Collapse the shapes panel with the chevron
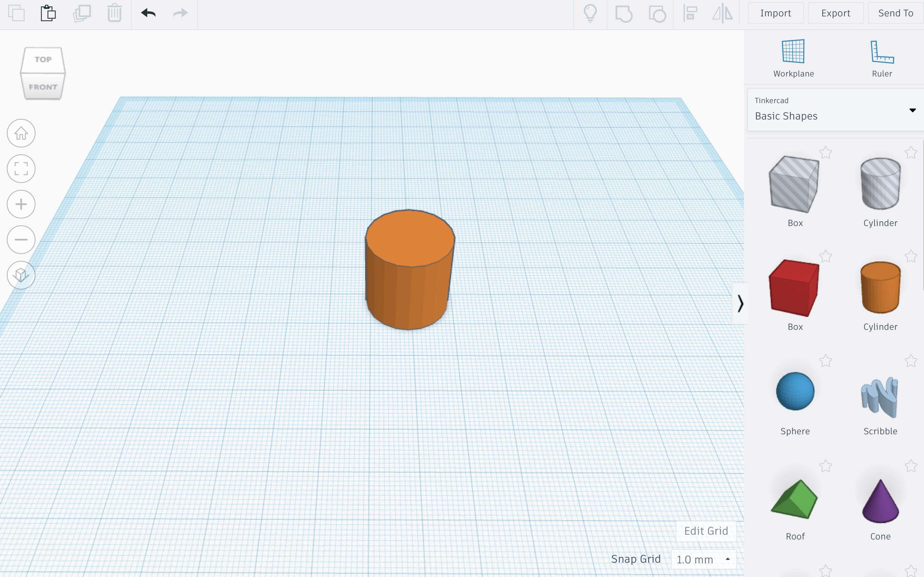Image resolution: width=924 pixels, height=577 pixels. 740,304
